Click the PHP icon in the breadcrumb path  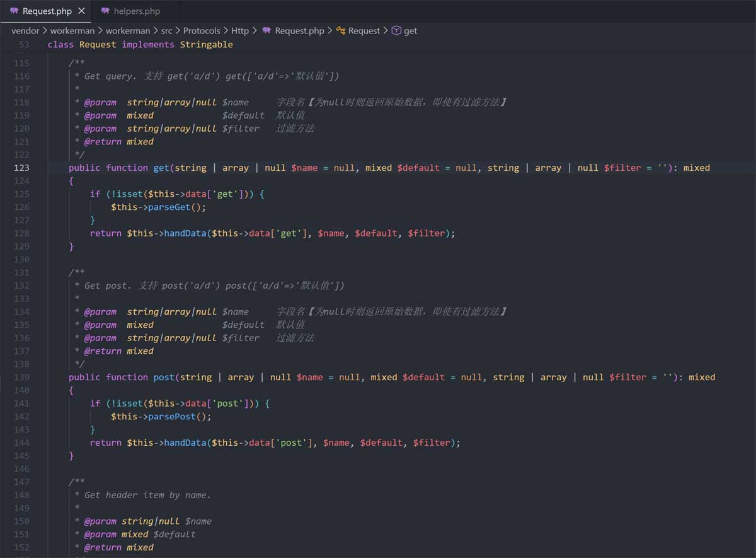266,30
